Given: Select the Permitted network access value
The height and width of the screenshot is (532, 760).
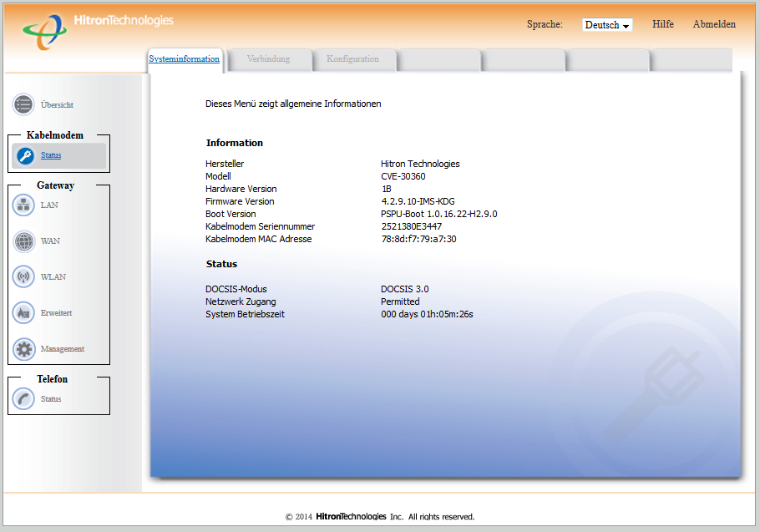Looking at the screenshot, I should click(400, 301).
